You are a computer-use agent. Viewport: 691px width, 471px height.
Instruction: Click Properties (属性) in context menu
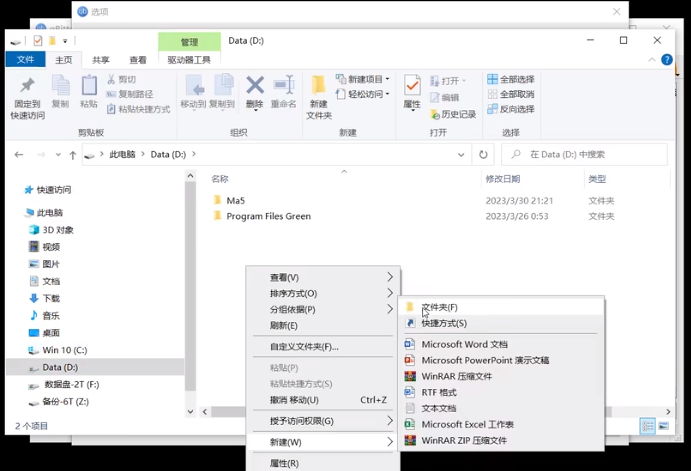coord(323,463)
